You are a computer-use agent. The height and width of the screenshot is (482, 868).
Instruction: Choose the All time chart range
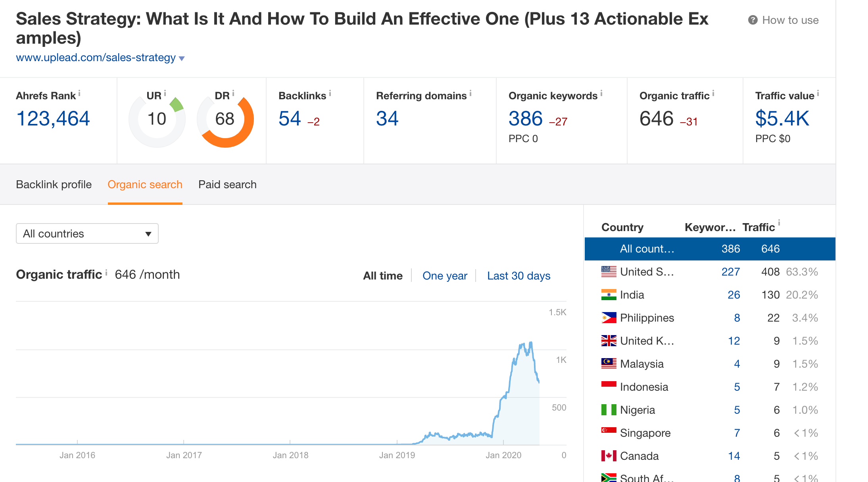382,276
